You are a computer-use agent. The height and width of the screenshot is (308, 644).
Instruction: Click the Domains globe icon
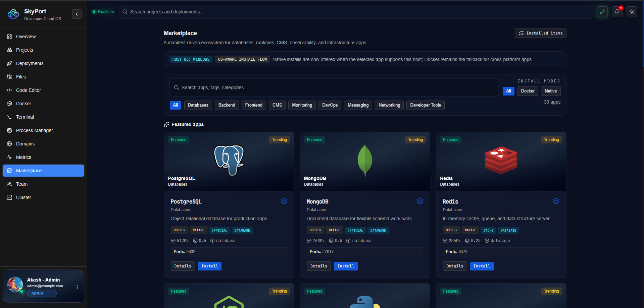[9, 144]
